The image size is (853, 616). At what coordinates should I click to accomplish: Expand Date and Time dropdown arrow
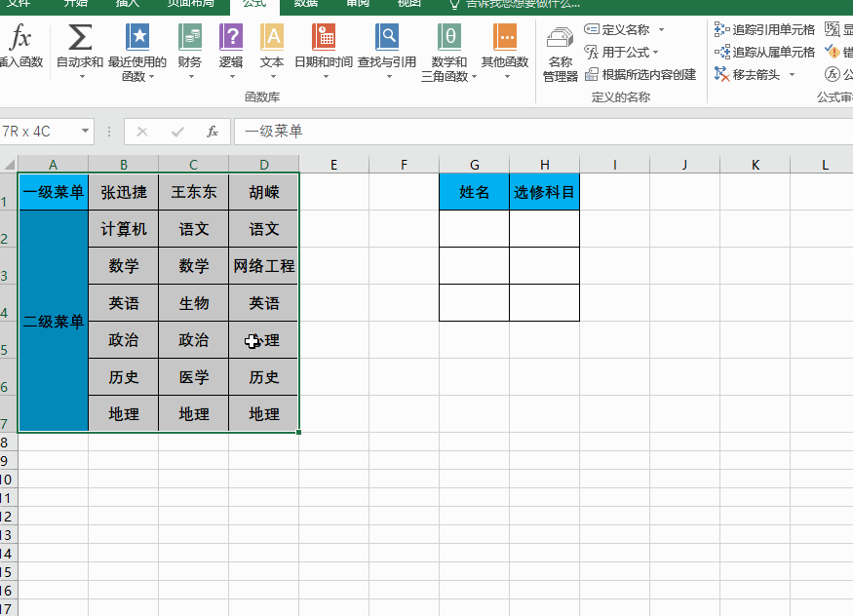[x=326, y=77]
